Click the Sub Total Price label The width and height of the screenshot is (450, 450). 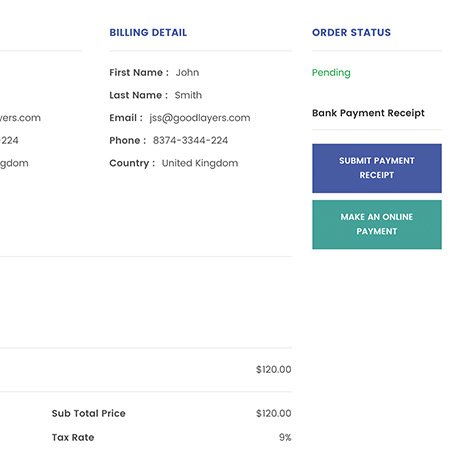(x=89, y=413)
